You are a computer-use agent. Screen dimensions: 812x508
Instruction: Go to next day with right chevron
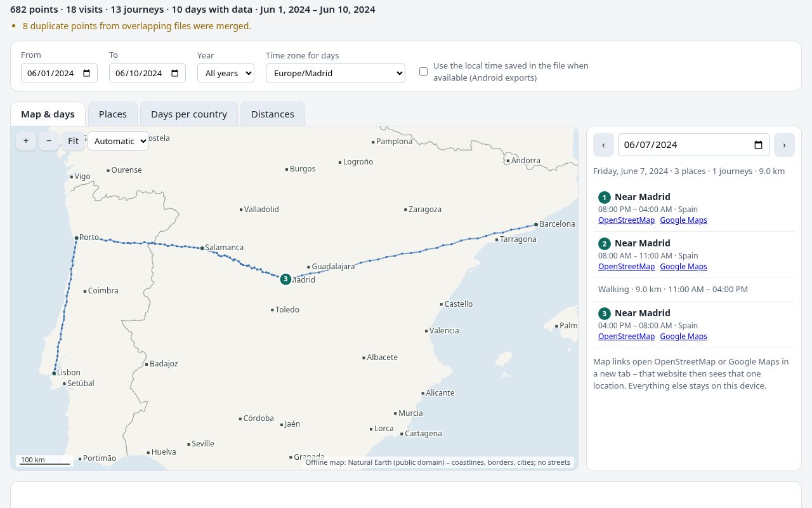[x=784, y=145]
